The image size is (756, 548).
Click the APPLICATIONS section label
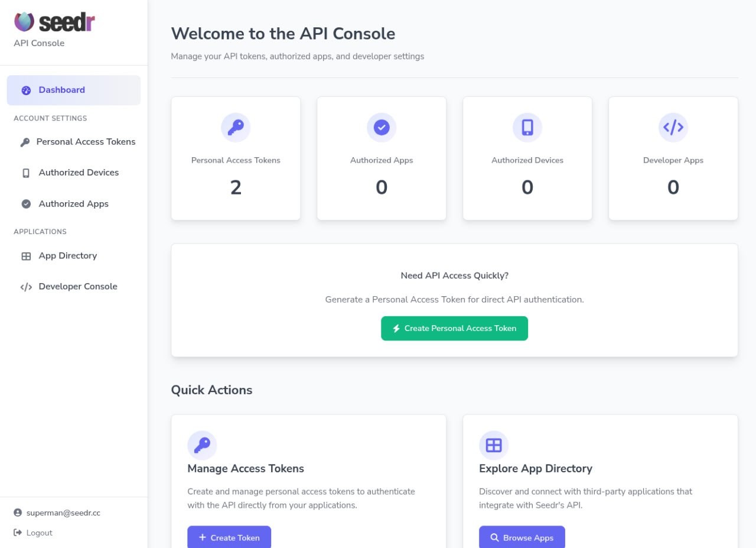40,232
